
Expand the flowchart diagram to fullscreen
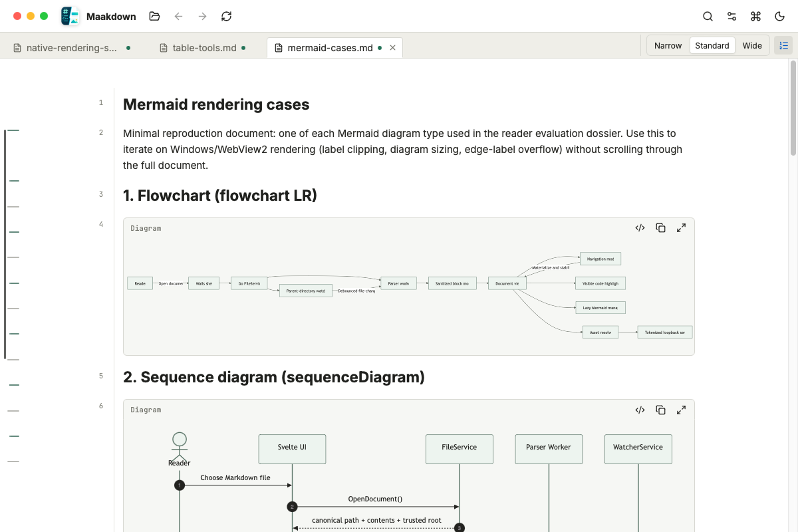point(681,227)
